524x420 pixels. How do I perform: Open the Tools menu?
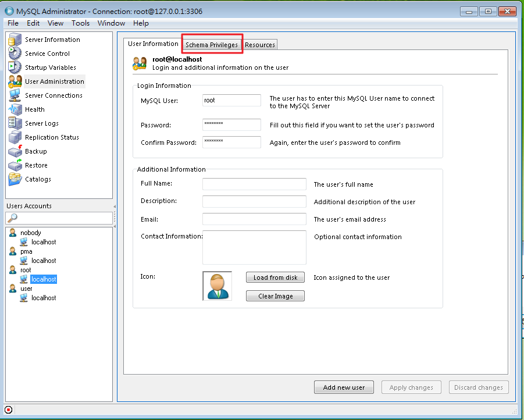[81, 23]
